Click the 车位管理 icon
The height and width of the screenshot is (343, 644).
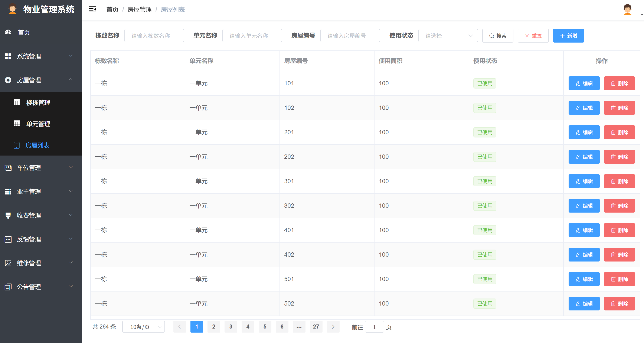click(8, 167)
